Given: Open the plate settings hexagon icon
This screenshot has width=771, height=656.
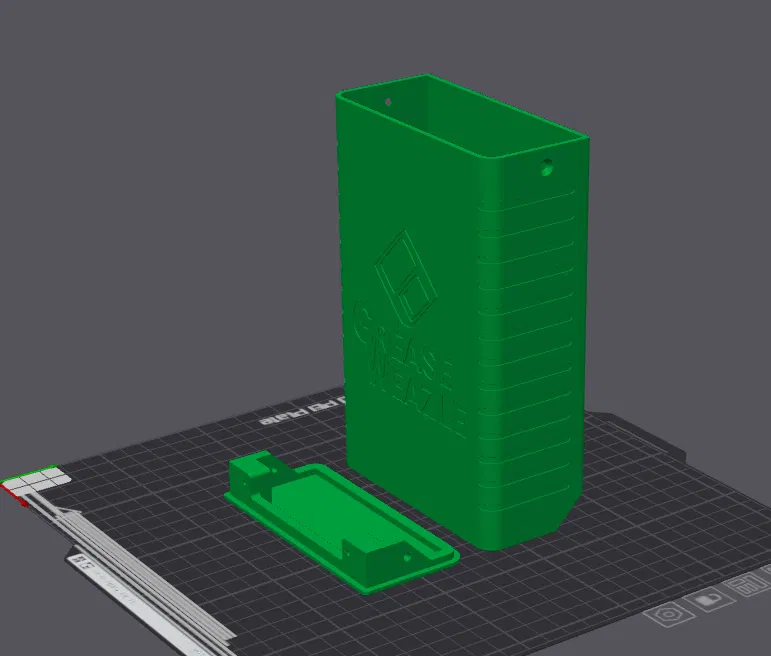Looking at the screenshot, I should 669,616.
